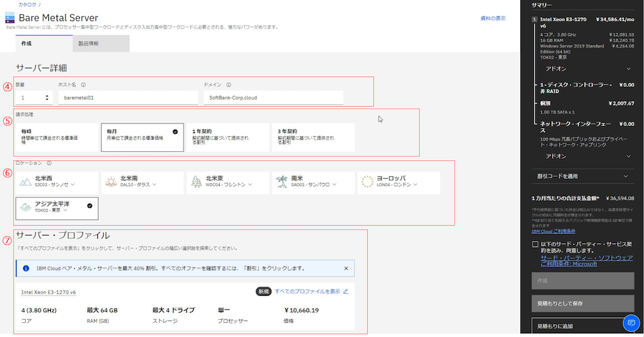Select the 毎時 hourly billing option

click(57, 137)
